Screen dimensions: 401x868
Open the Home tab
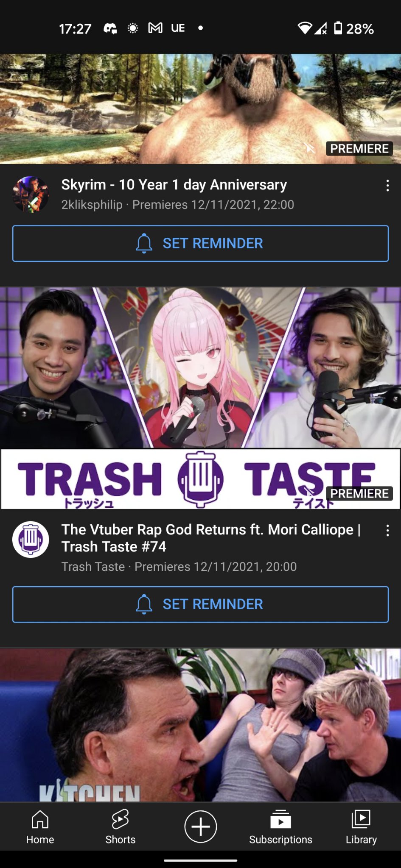click(40, 827)
